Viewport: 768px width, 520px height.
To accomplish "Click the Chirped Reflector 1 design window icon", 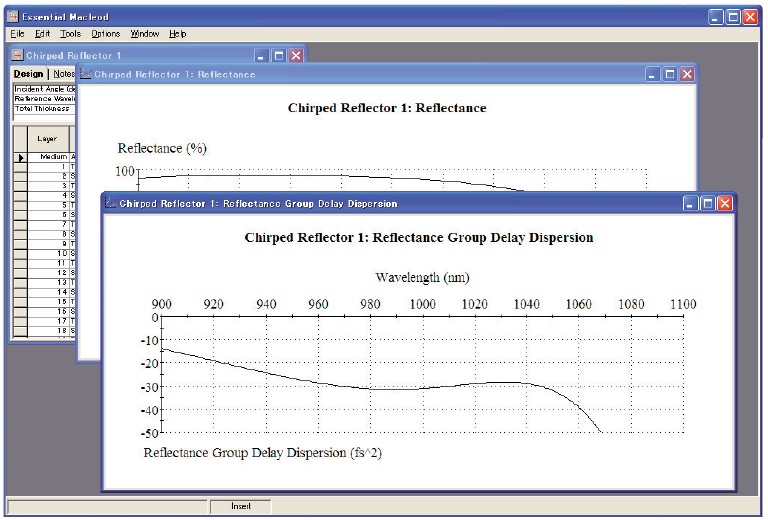I will click(x=17, y=56).
